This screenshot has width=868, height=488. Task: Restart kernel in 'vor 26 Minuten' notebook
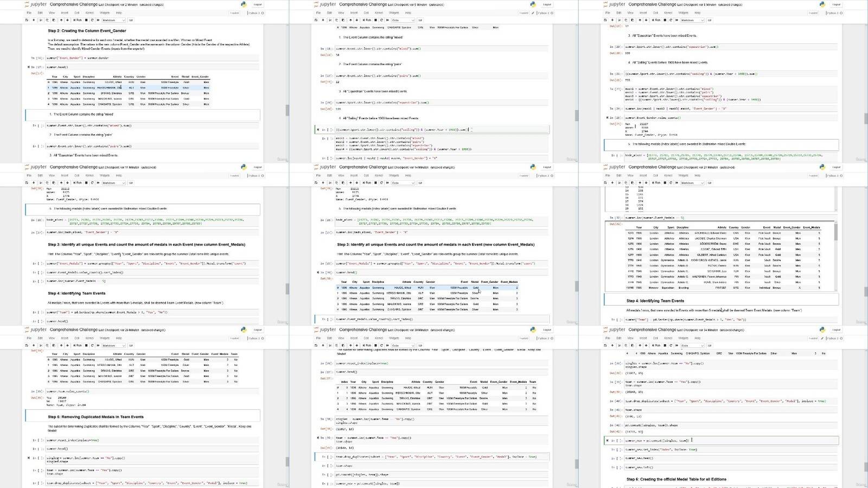tap(92, 345)
